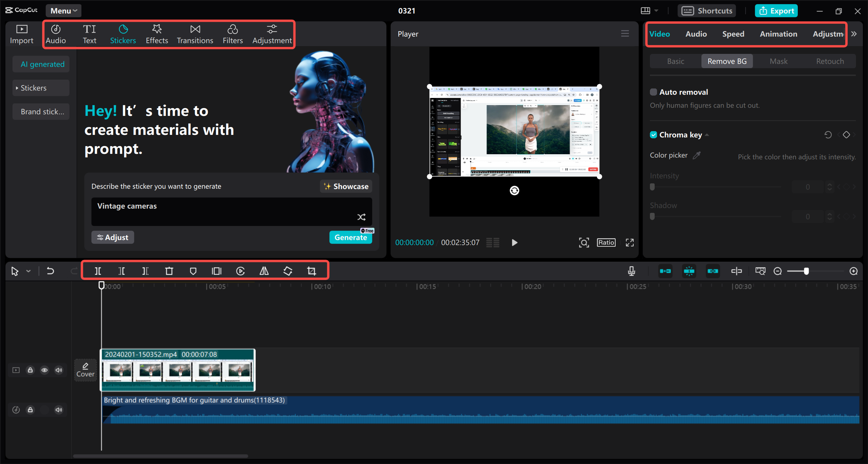This screenshot has height=464, width=868.
Task: Crop the clip using the crop icon
Action: click(x=312, y=271)
